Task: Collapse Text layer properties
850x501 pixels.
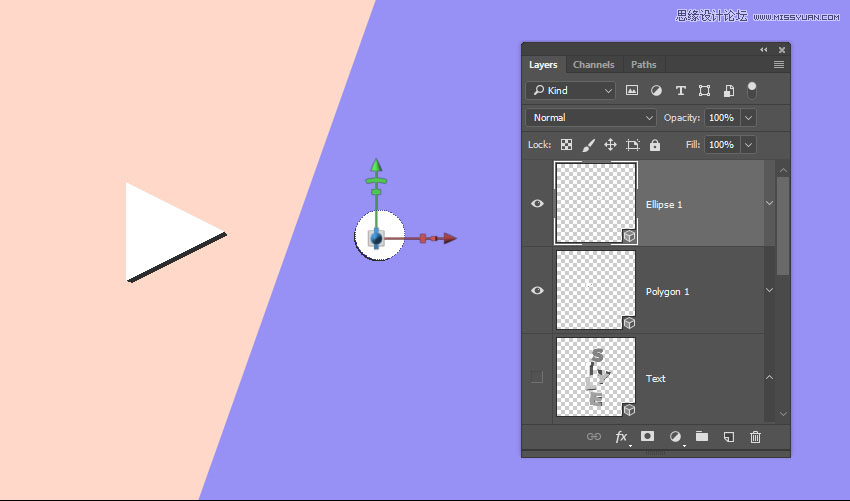Action: click(x=769, y=377)
